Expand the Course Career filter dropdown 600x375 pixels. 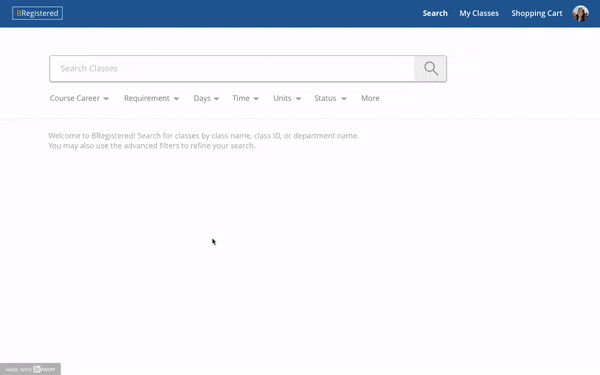pyautogui.click(x=79, y=98)
